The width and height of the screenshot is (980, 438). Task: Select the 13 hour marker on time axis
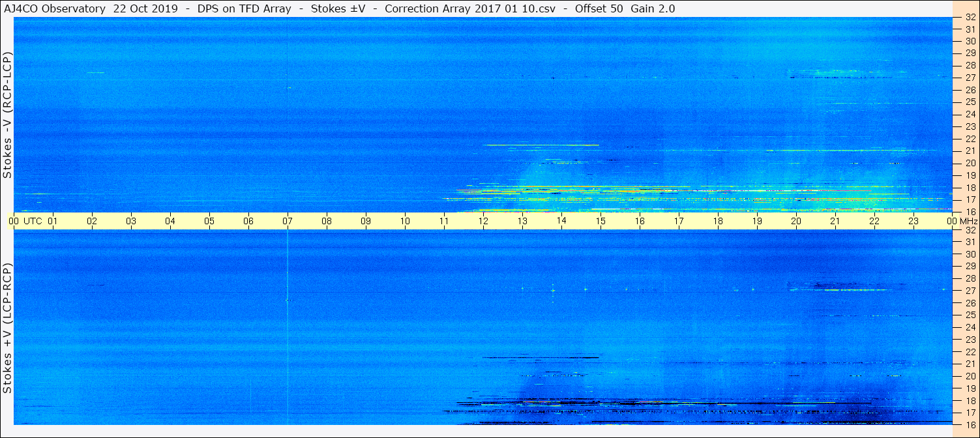522,221
